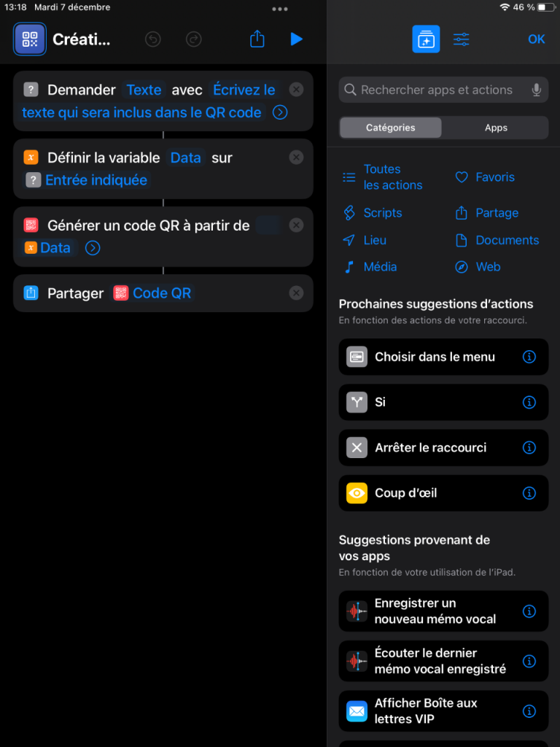
Task: Tap OK to finish editing
Action: 536,39
